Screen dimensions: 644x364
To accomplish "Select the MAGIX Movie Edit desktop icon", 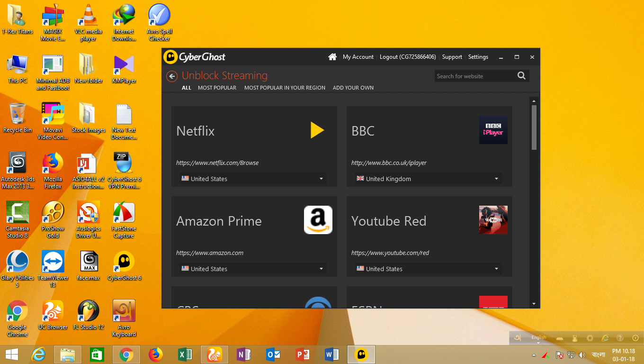I will click(53, 23).
